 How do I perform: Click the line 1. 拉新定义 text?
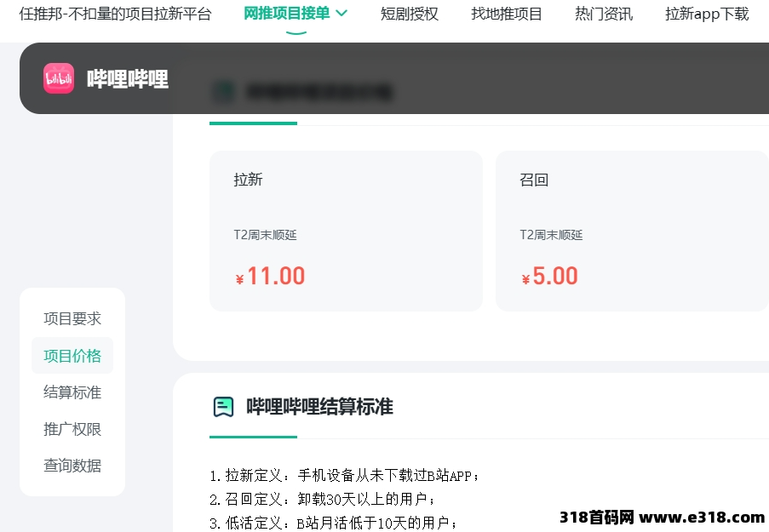(x=345, y=475)
